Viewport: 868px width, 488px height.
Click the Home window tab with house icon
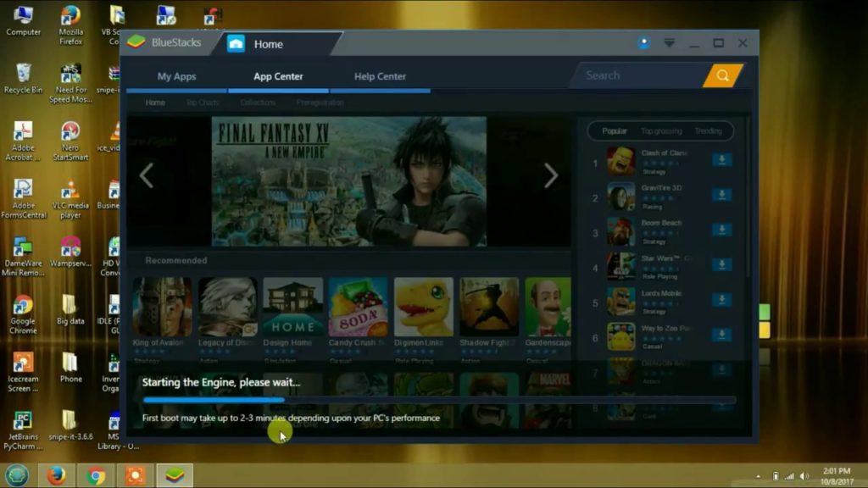269,44
